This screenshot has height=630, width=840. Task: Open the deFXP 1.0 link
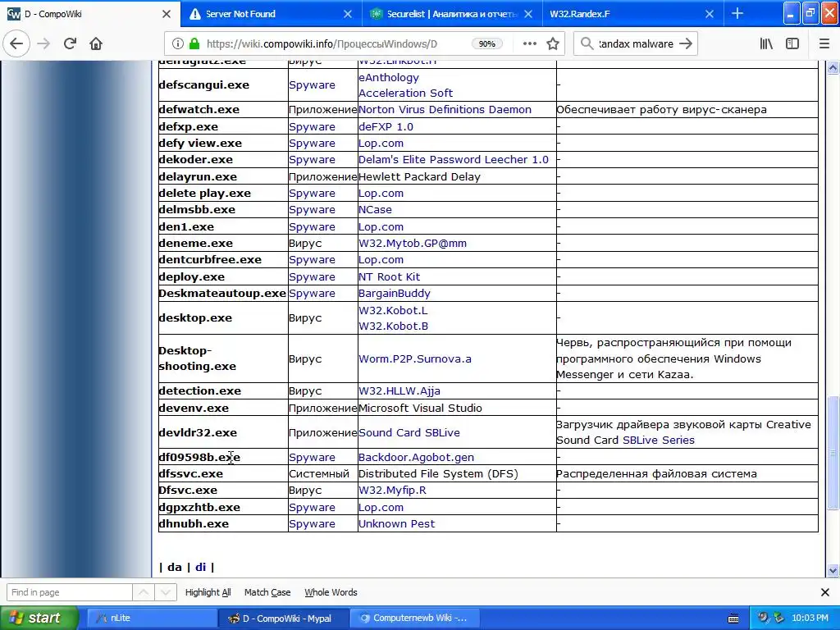click(x=386, y=126)
